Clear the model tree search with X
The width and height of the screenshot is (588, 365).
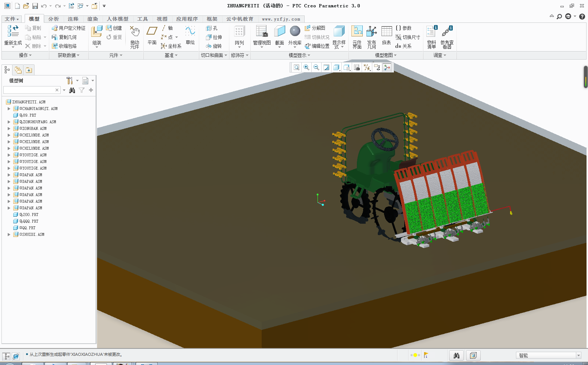click(57, 90)
